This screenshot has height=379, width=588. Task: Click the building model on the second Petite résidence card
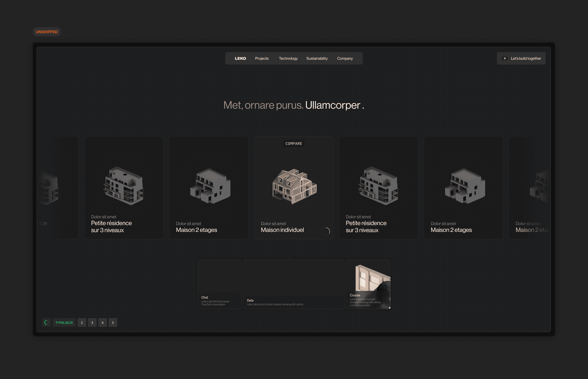[378, 186]
